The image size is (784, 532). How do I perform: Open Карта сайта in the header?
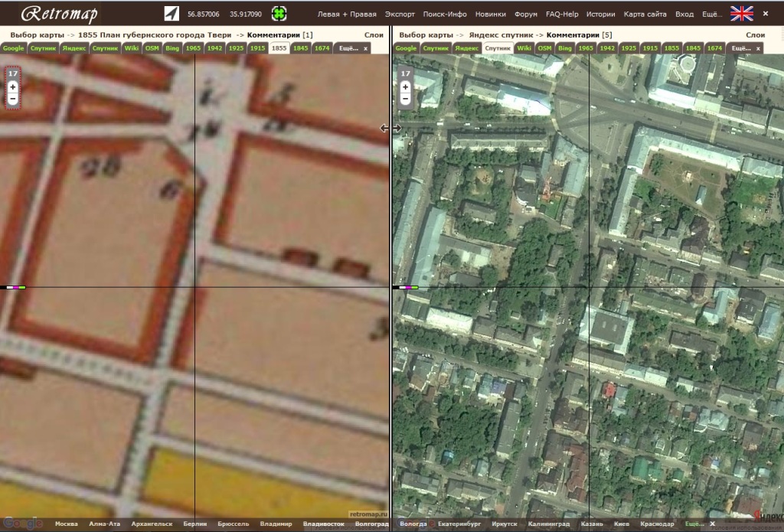[645, 14]
